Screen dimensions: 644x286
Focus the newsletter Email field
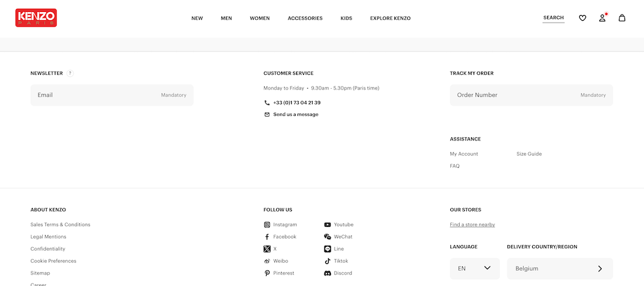tap(112, 95)
